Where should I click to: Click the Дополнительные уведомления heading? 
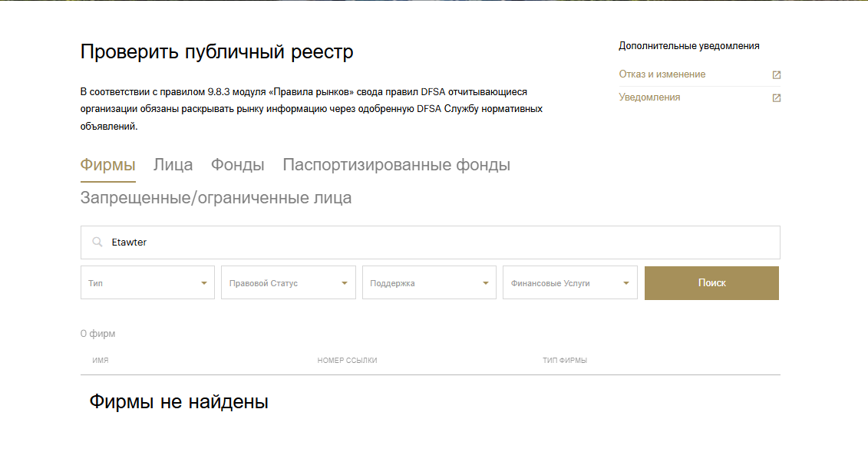pyautogui.click(x=689, y=46)
